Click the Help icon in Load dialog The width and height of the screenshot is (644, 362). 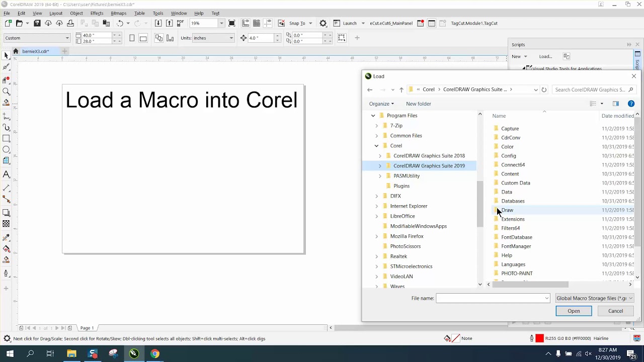[631, 104]
